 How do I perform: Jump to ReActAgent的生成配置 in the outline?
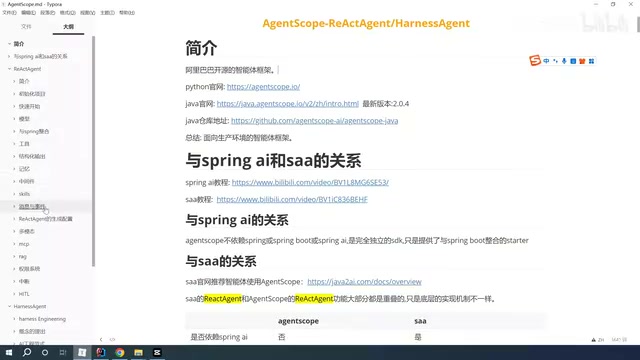(x=45, y=219)
